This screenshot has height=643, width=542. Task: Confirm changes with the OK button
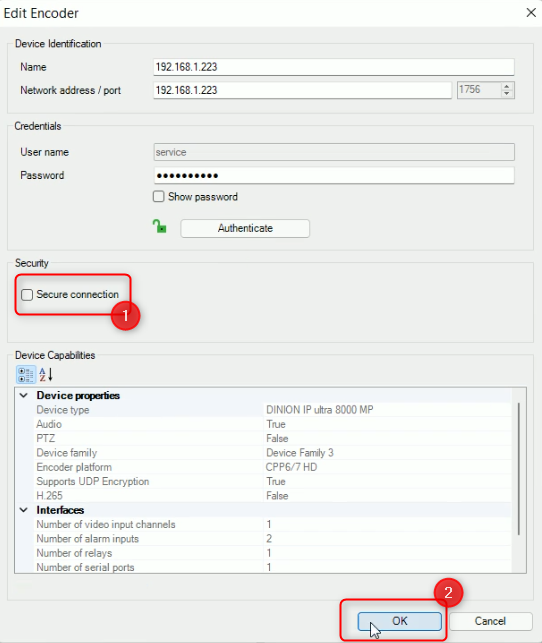pyautogui.click(x=400, y=621)
